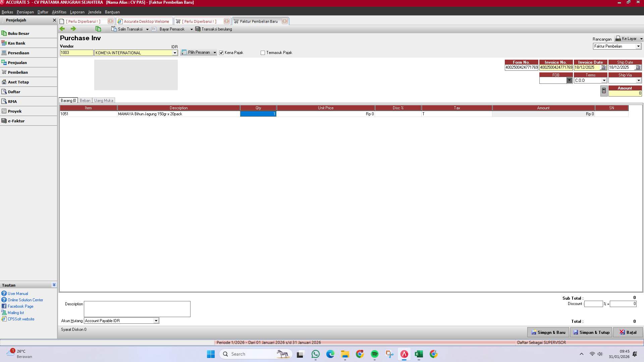Click the green back arrow in toolbar

[x=62, y=29]
